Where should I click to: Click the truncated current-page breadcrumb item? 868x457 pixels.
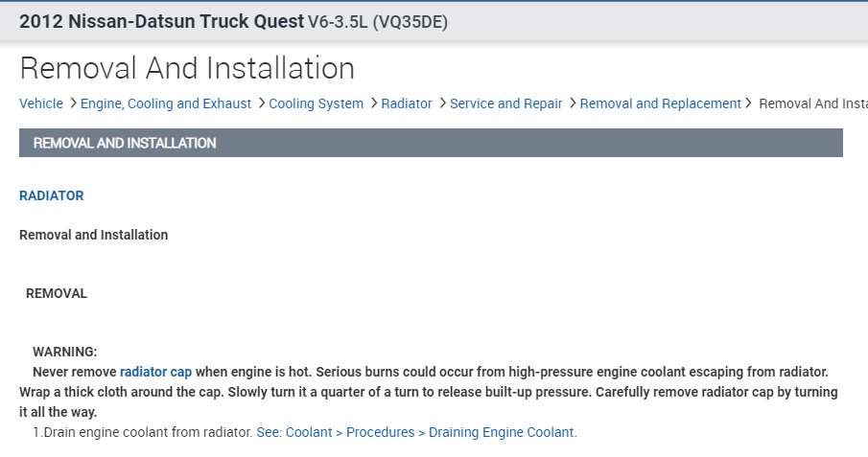click(812, 103)
